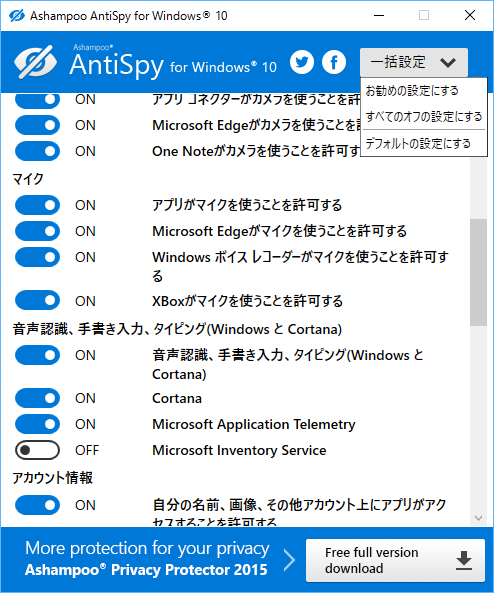Click the Free full version download button
The width and height of the screenshot is (494, 593).
point(395,560)
